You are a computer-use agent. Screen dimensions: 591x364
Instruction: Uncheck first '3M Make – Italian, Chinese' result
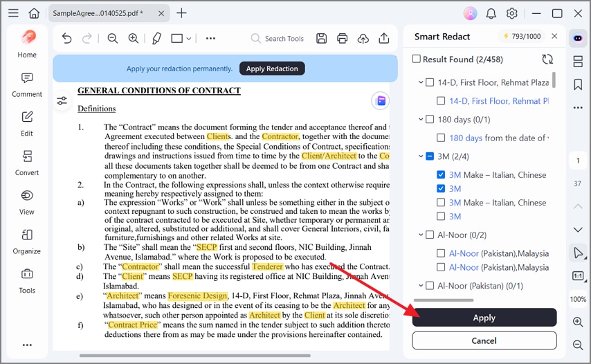pyautogui.click(x=441, y=175)
